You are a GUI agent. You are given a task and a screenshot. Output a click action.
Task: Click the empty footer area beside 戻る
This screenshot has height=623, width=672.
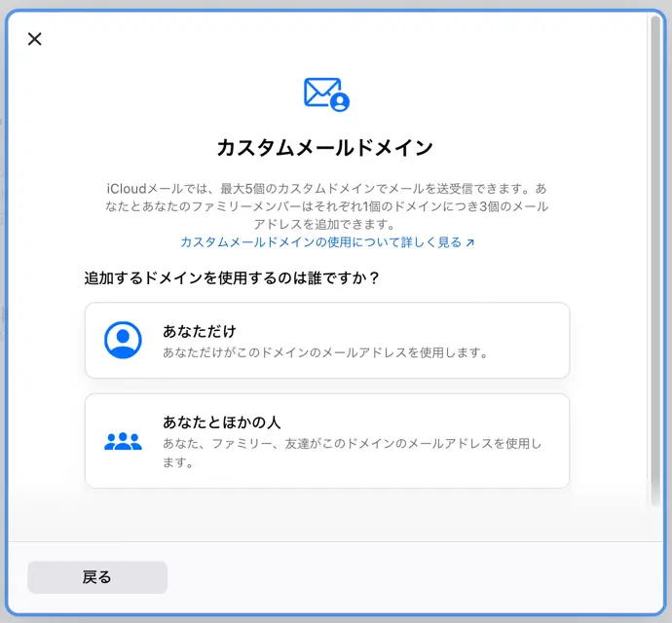[411, 577]
